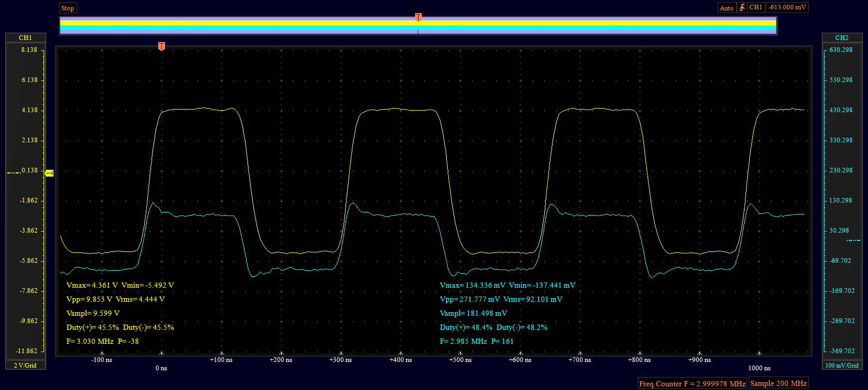Click the trigger position marker atop the graph
The width and height of the screenshot is (868, 390).
[161, 46]
